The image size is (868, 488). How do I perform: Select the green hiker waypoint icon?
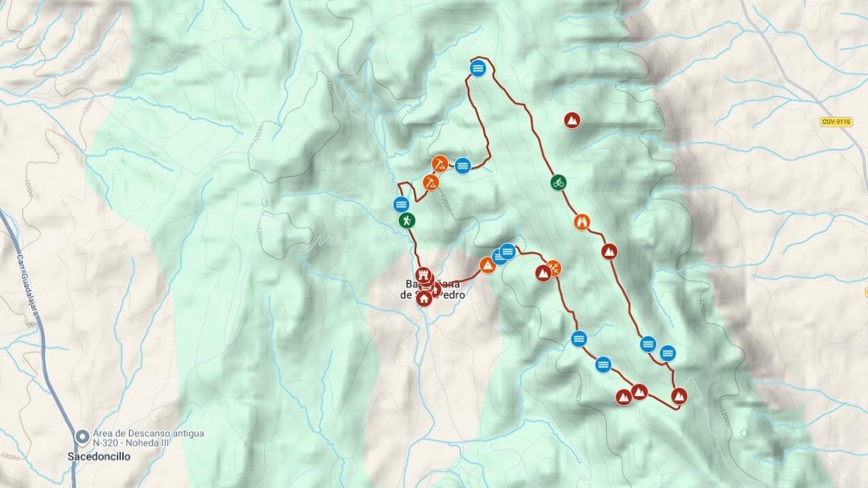coord(407,221)
